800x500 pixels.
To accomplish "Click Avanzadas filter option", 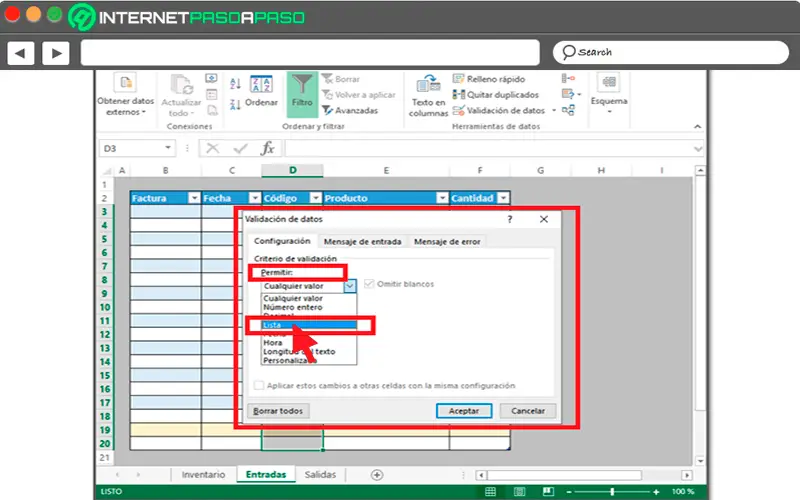I will pos(349,110).
